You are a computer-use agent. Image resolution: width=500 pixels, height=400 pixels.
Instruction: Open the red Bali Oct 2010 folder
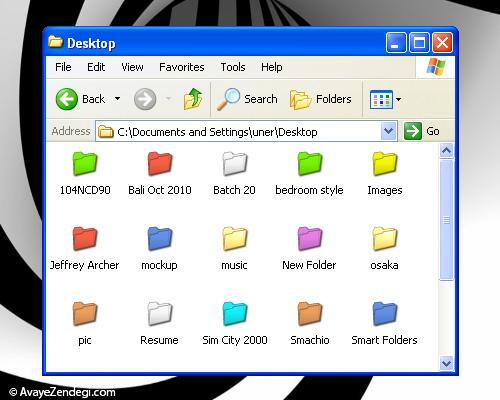[160, 164]
